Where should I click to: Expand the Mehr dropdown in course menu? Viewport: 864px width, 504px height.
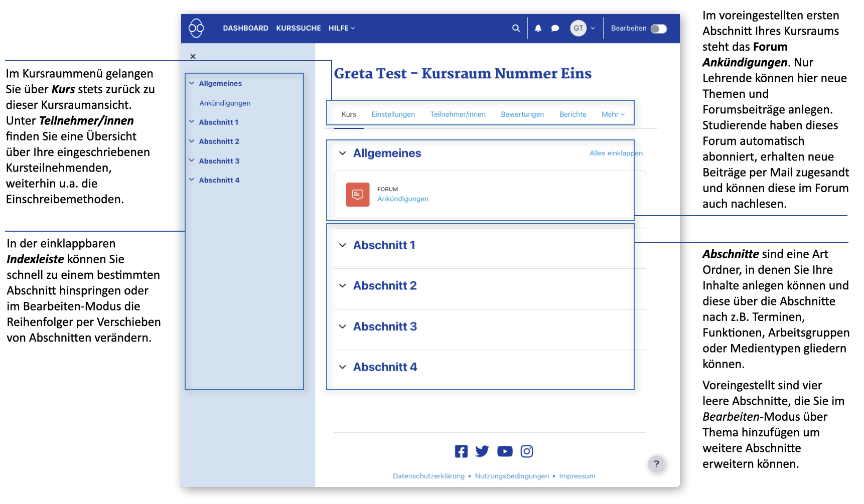613,114
